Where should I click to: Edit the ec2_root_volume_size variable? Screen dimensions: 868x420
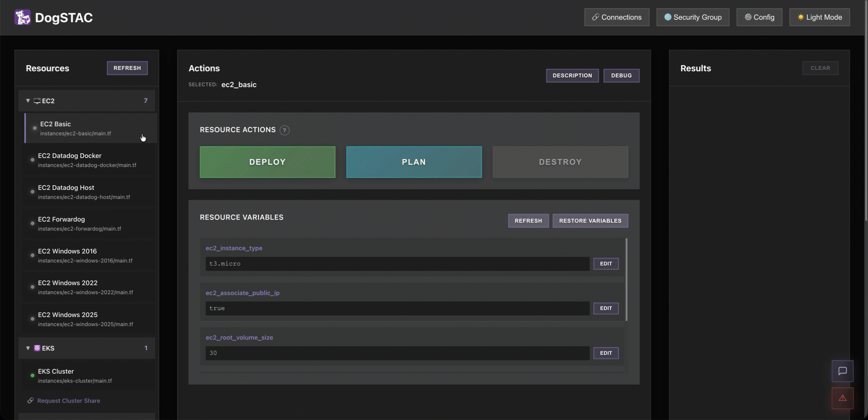[x=606, y=353]
